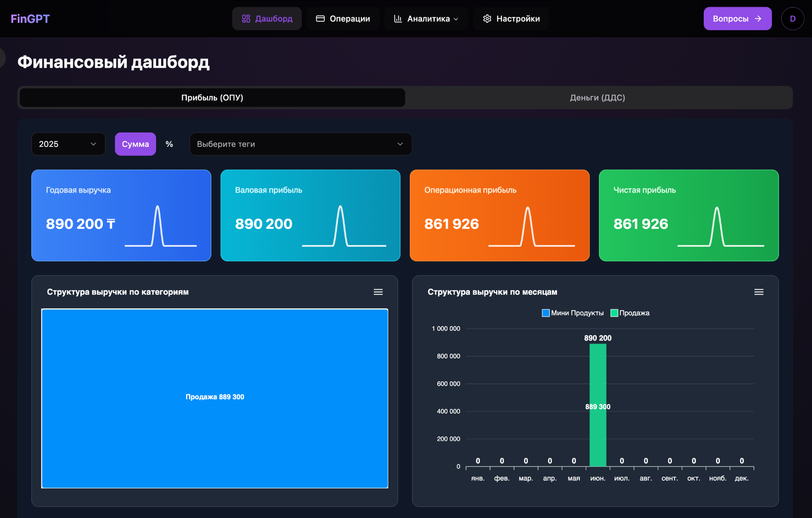812x518 pixels.
Task: Open the category chart hamburger menu
Action: pos(378,292)
